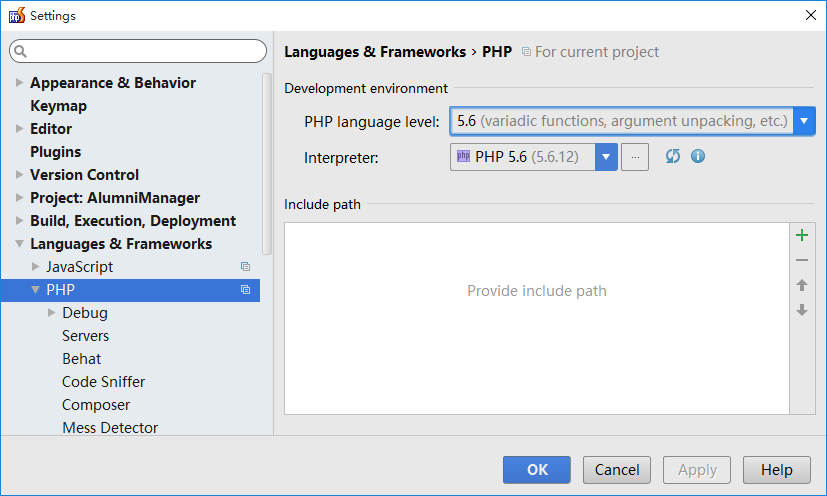Select the Composer settings page

(96, 405)
